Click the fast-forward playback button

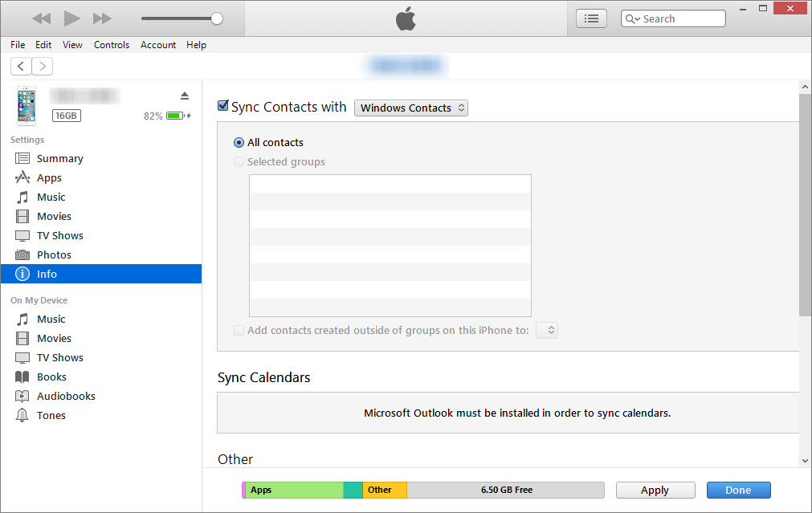point(102,18)
